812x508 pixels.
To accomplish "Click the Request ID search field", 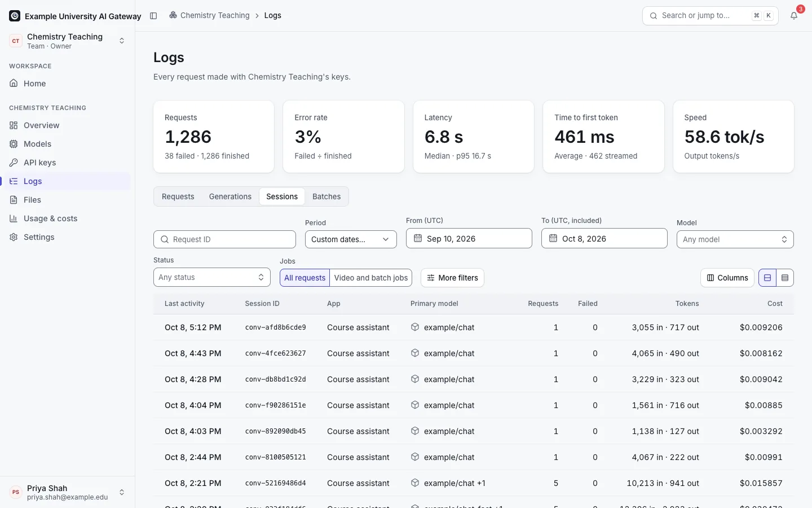I will click(224, 239).
